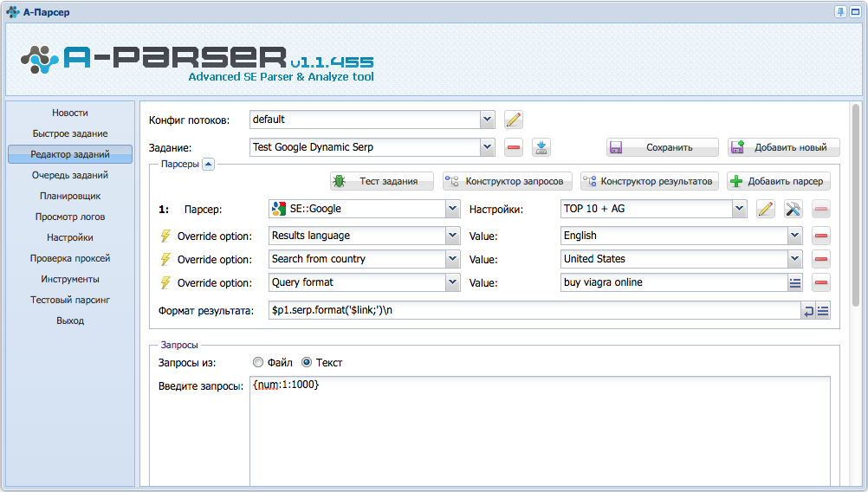Click lightning icon beside Search from country override

click(165, 259)
